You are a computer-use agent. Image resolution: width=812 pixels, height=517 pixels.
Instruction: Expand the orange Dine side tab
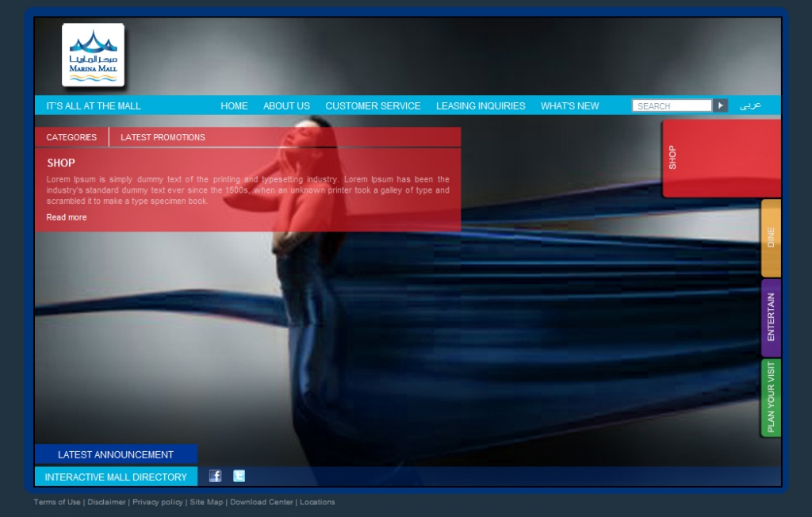click(x=771, y=238)
